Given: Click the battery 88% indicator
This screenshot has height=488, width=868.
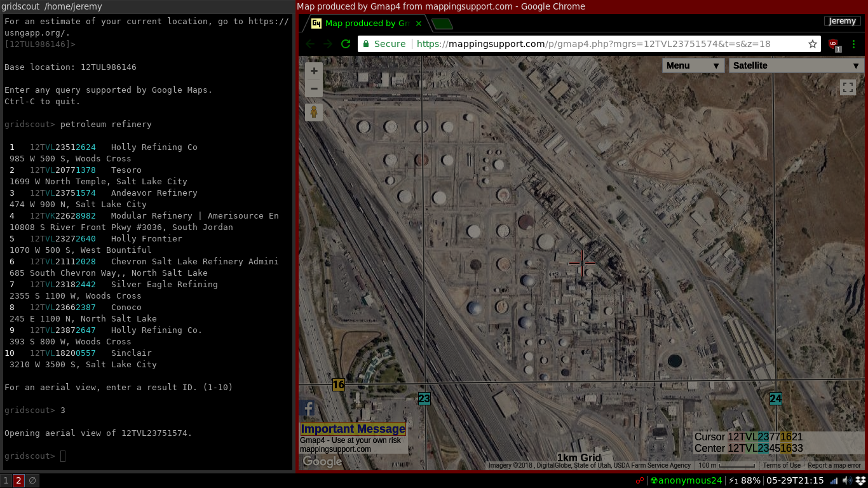Looking at the screenshot, I should (x=745, y=481).
